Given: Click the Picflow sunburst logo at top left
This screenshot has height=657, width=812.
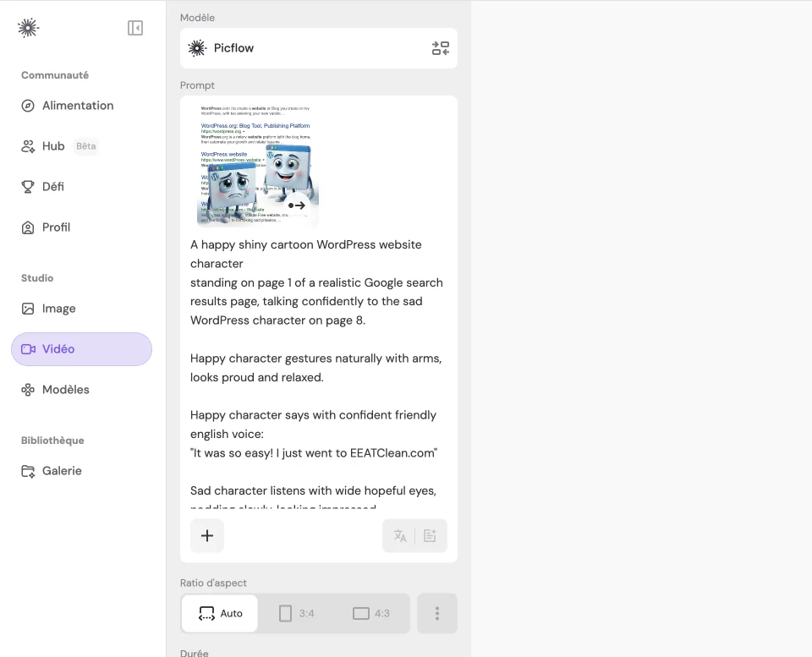Looking at the screenshot, I should tap(28, 28).
